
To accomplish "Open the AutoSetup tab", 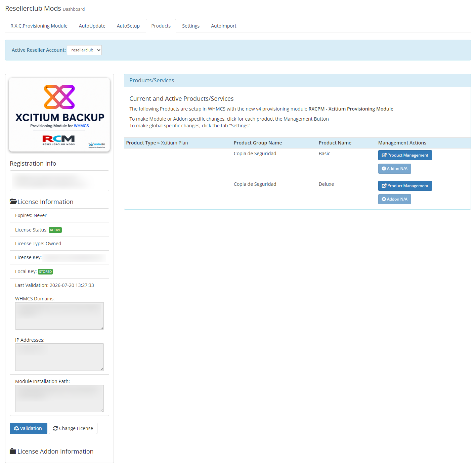I will pyautogui.click(x=128, y=26).
